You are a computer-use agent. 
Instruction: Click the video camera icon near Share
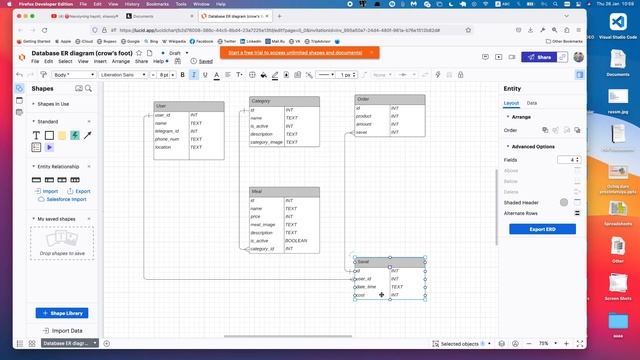[512, 57]
